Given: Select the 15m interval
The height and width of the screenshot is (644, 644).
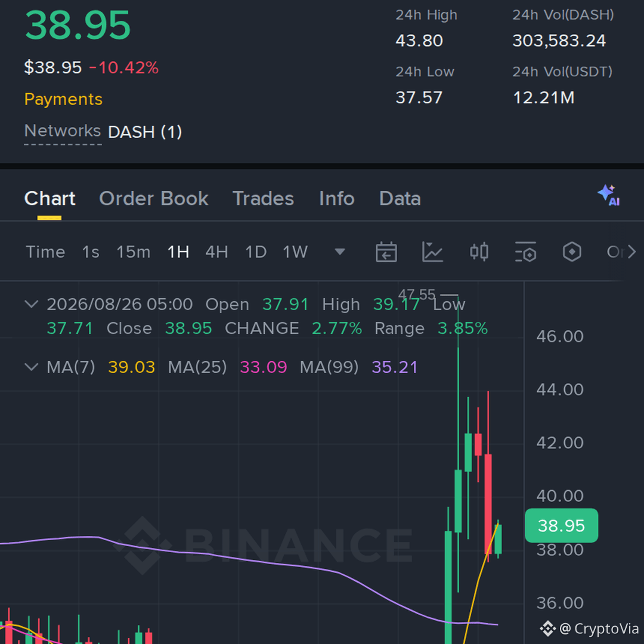Looking at the screenshot, I should point(134,252).
